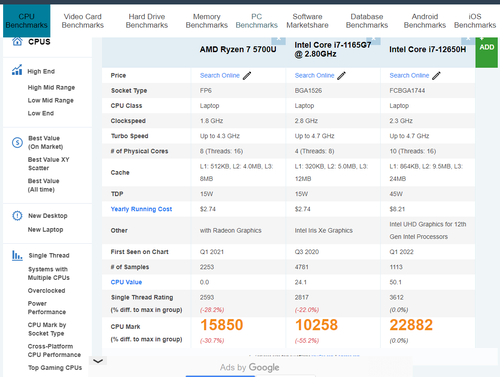The height and width of the screenshot is (377, 500).
Task: Open Best Value XY Scatter
Action: [49, 164]
